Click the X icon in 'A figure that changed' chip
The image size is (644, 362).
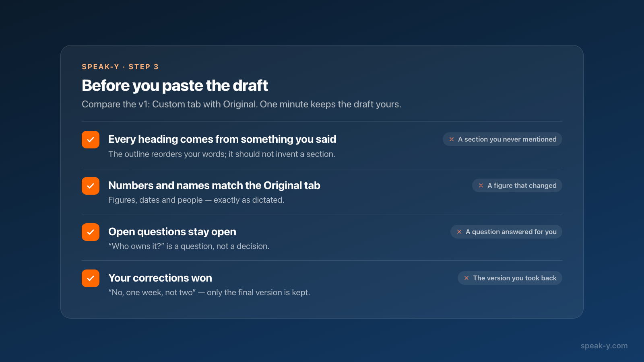click(x=481, y=185)
